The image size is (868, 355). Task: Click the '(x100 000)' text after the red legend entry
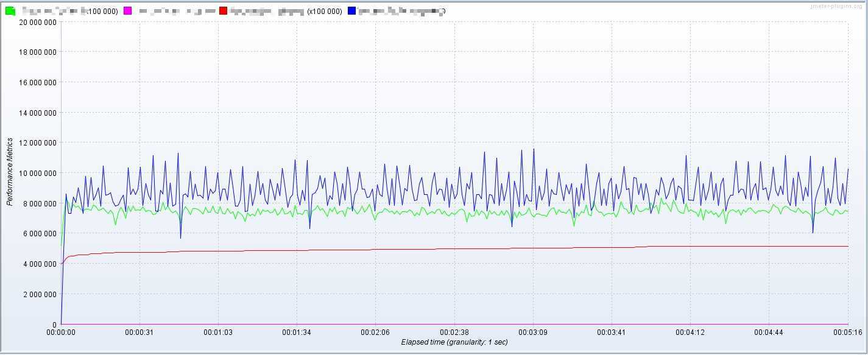click(324, 12)
